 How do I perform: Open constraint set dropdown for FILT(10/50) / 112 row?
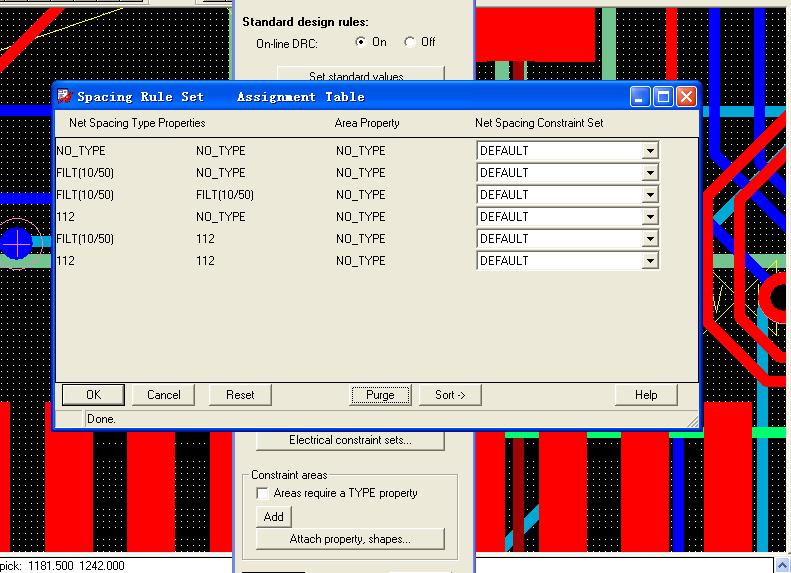click(650, 239)
